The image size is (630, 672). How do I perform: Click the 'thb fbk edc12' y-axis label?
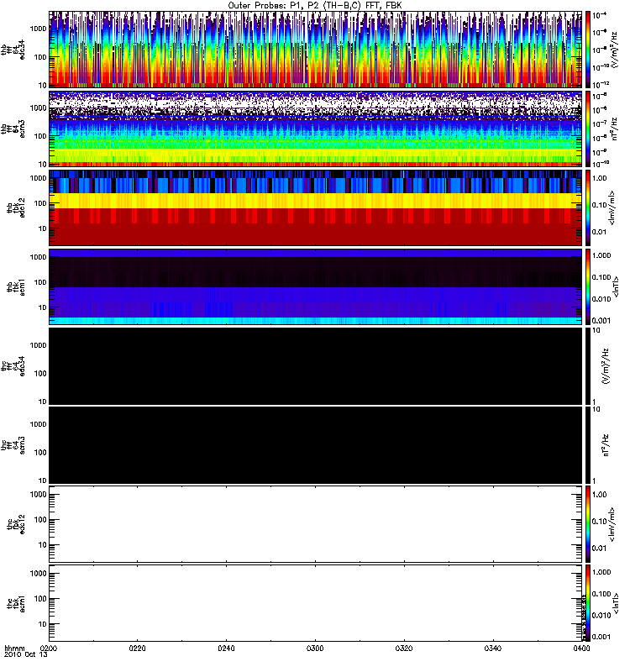[x=16, y=207]
